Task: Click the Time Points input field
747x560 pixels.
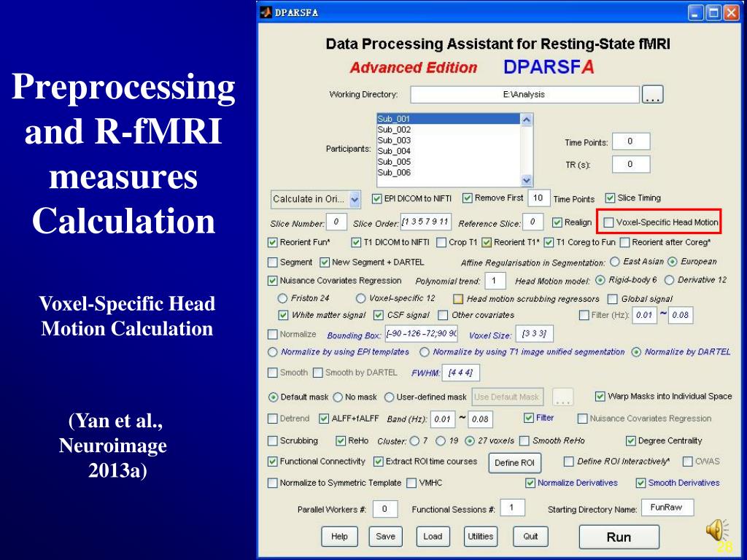Action: point(631,141)
